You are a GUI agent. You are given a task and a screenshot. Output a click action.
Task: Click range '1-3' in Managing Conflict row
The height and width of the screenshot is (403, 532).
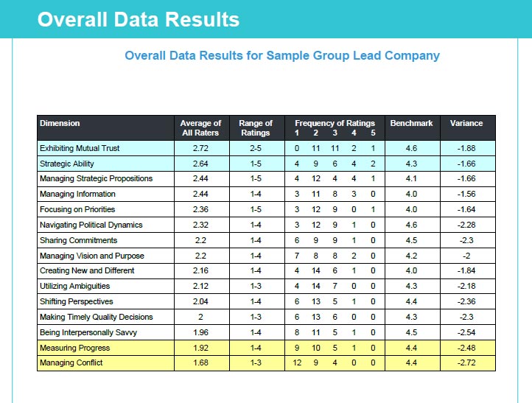(x=256, y=362)
